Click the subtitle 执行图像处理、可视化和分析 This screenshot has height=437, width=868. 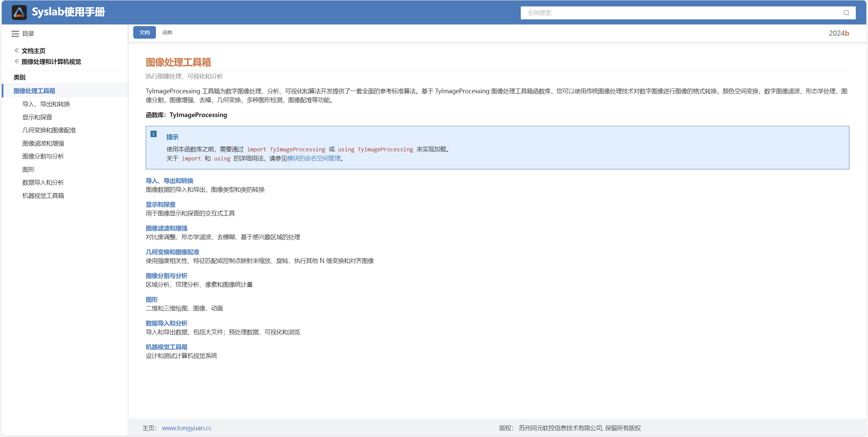(x=184, y=76)
